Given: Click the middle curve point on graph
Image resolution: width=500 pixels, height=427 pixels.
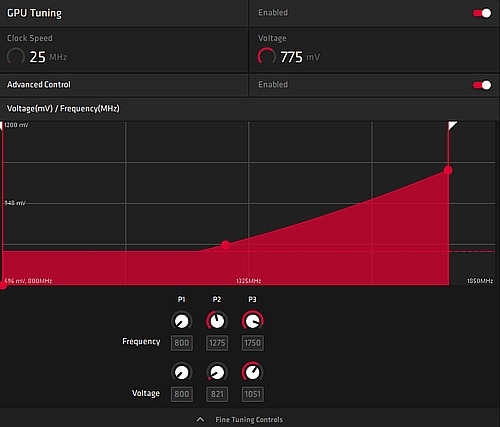Looking at the screenshot, I should [x=226, y=245].
